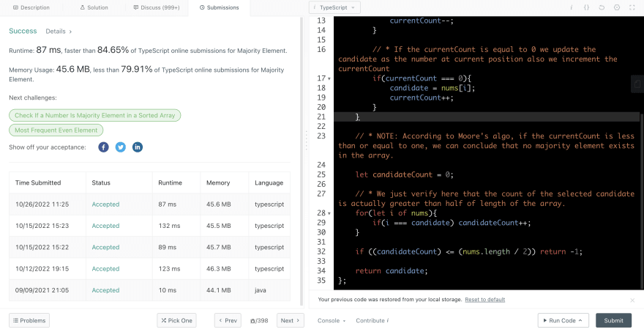Go to Prev problem
This screenshot has width=644, height=332.
point(228,320)
